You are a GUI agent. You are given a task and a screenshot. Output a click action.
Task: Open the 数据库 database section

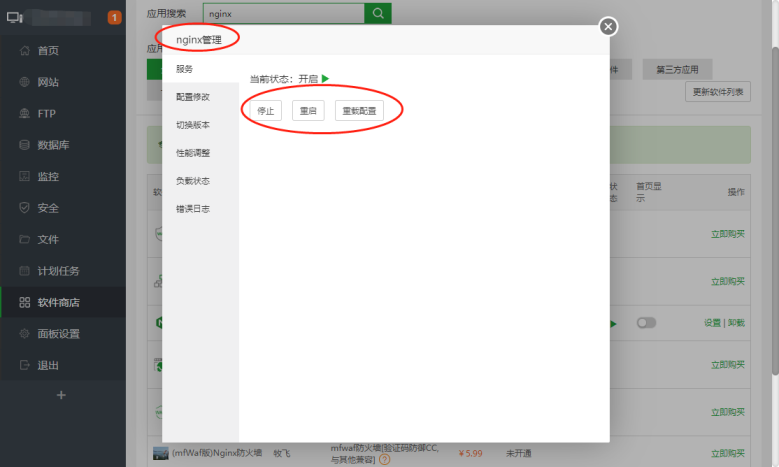tap(63, 145)
